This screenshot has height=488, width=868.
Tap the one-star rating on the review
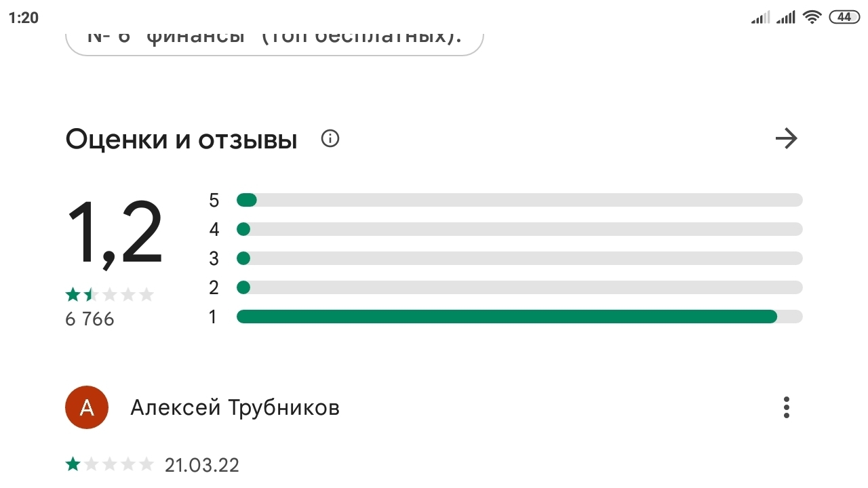[x=109, y=465]
